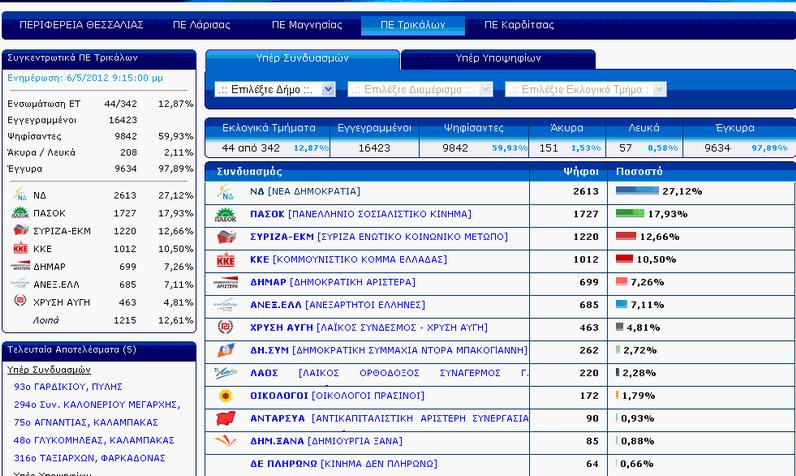This screenshot has height=476, width=796.
Task: Switch to ΠΕ Μαγνησίας
Action: coord(307,24)
